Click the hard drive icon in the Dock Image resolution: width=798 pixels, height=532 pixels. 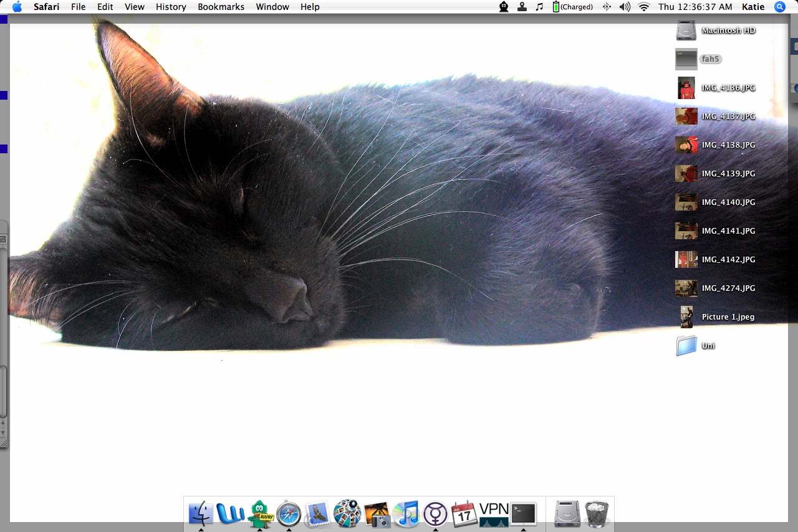[567, 514]
